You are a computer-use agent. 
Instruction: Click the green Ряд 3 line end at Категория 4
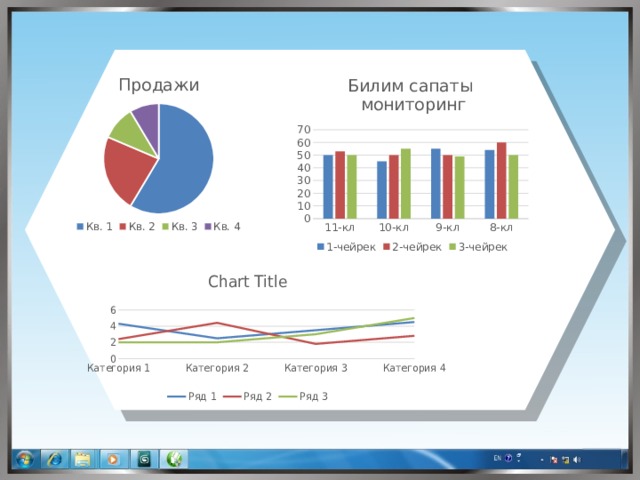tap(413, 318)
